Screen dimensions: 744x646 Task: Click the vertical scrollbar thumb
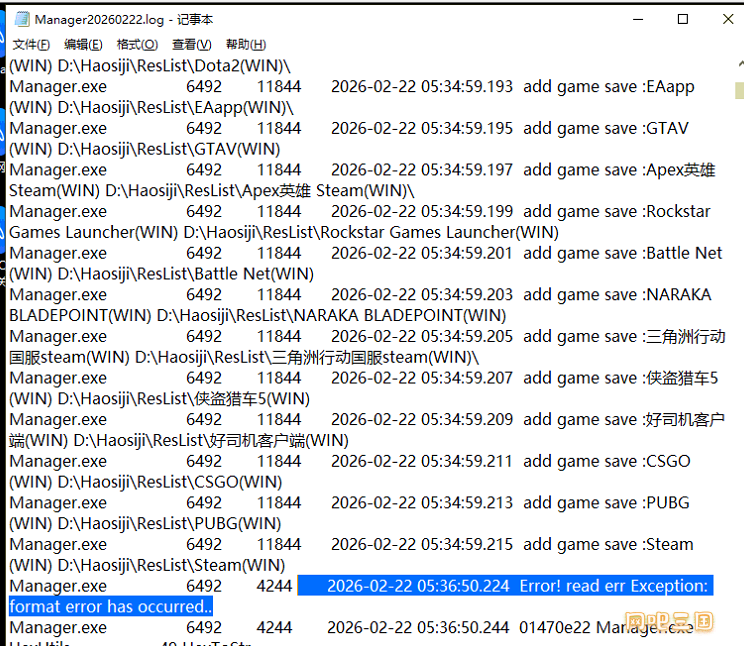[x=740, y=90]
